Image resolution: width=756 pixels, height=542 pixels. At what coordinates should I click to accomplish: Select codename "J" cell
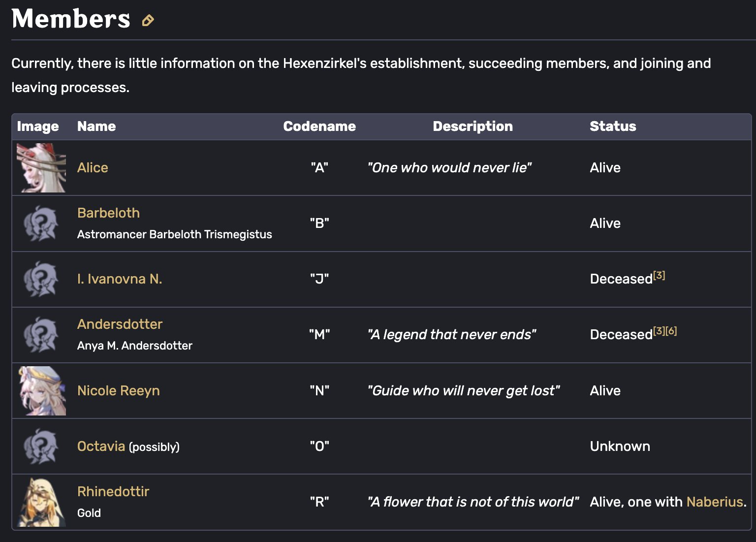coord(319,279)
